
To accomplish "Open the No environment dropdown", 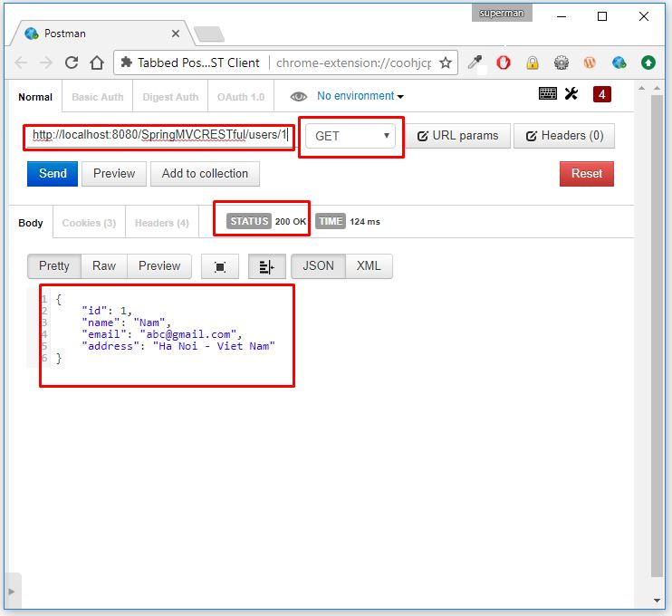I will 360,96.
